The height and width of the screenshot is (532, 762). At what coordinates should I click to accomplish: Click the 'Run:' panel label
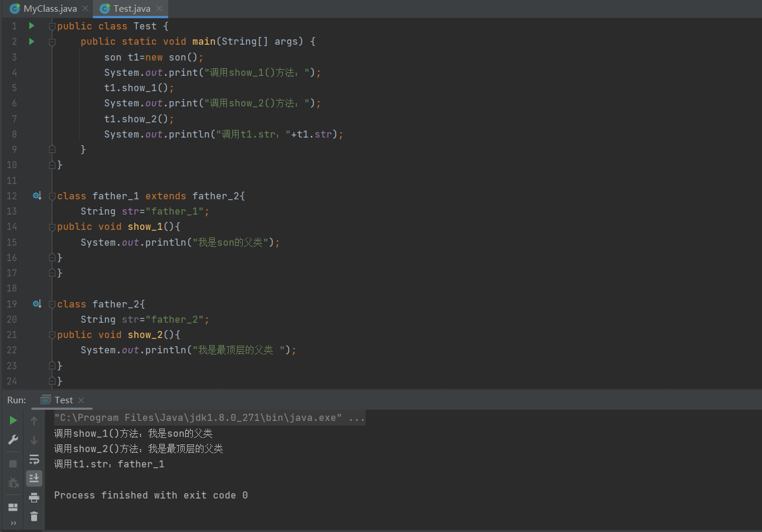[x=16, y=400]
